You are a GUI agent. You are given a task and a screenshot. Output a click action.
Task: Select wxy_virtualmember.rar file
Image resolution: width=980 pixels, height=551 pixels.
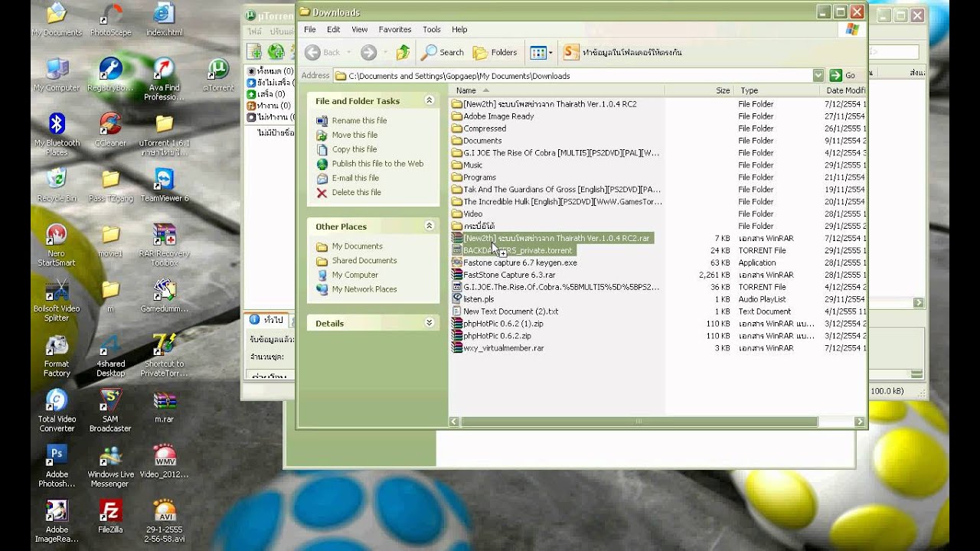[x=498, y=348]
